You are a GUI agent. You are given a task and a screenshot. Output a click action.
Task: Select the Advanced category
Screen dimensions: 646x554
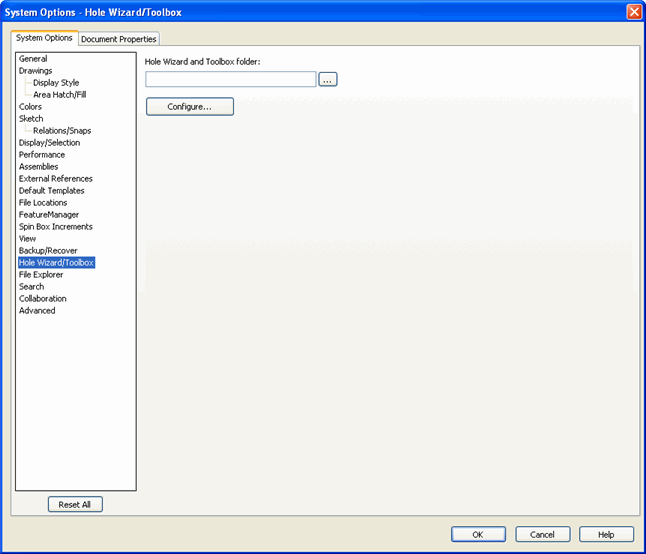click(x=37, y=310)
